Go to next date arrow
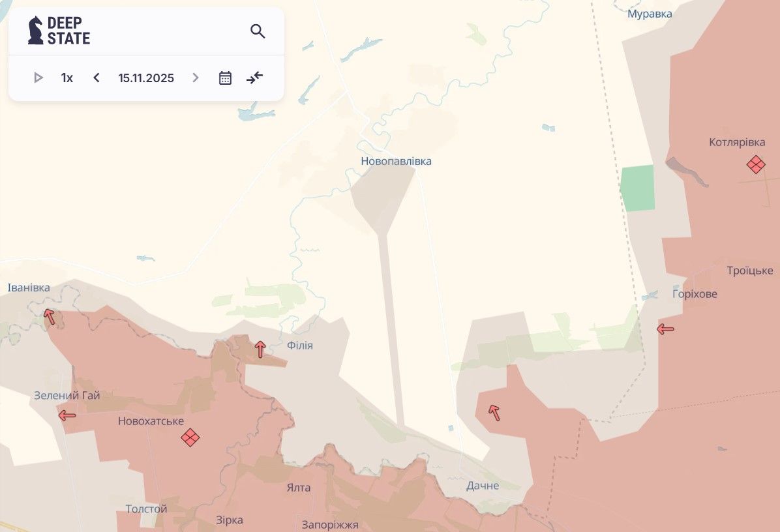This screenshot has width=780, height=532. point(195,78)
